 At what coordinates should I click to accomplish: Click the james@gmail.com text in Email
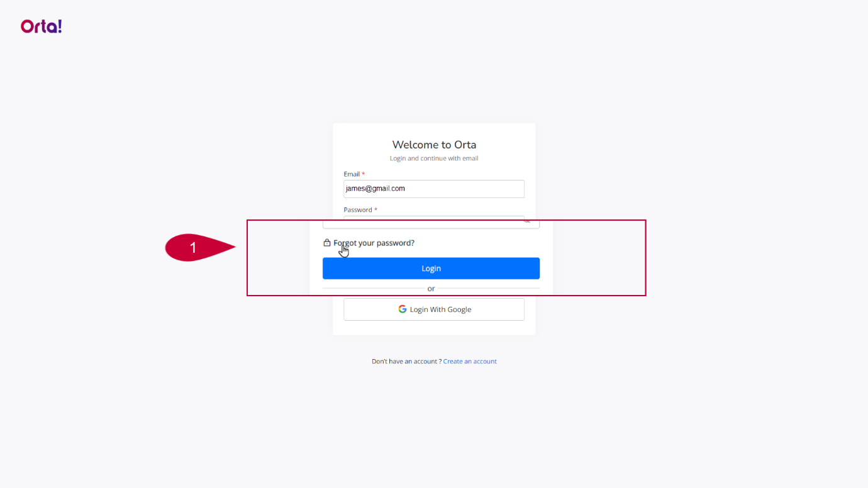(x=376, y=189)
